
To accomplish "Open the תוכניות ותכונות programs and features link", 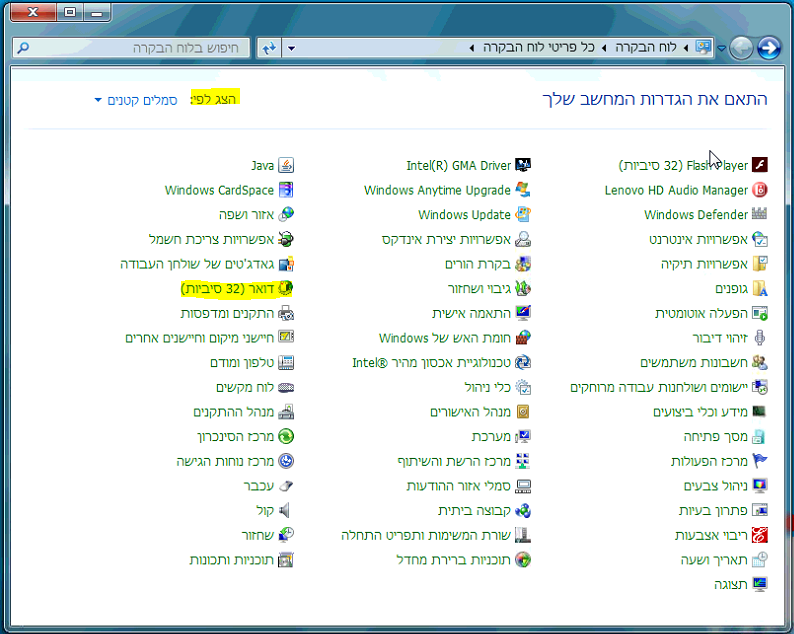I will click(x=231, y=560).
